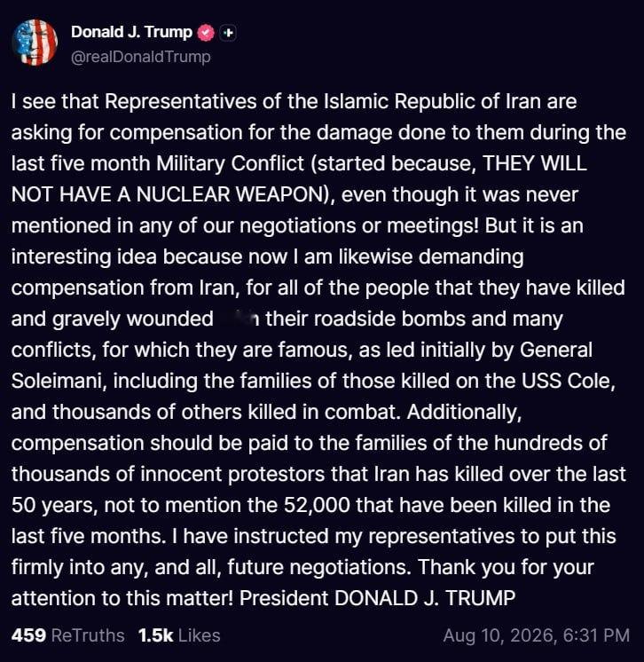Open the flag-themed profile avatar
This screenshot has width=644, height=662.
click(35, 43)
